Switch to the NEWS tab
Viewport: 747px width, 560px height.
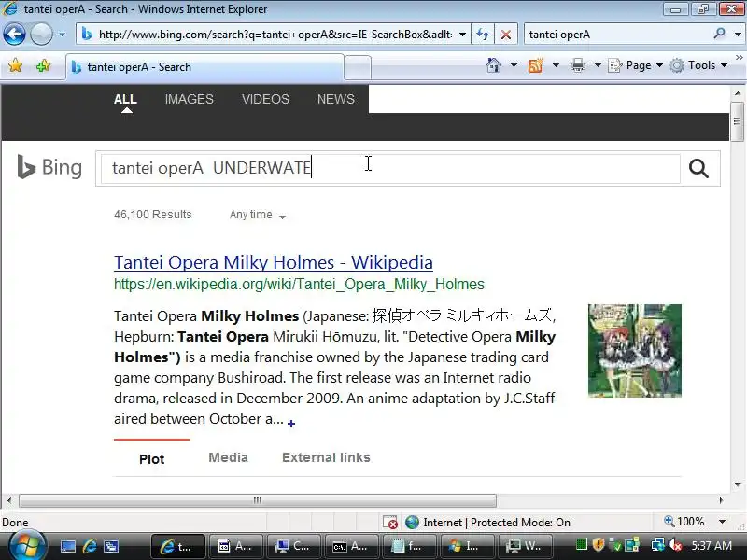coord(336,99)
